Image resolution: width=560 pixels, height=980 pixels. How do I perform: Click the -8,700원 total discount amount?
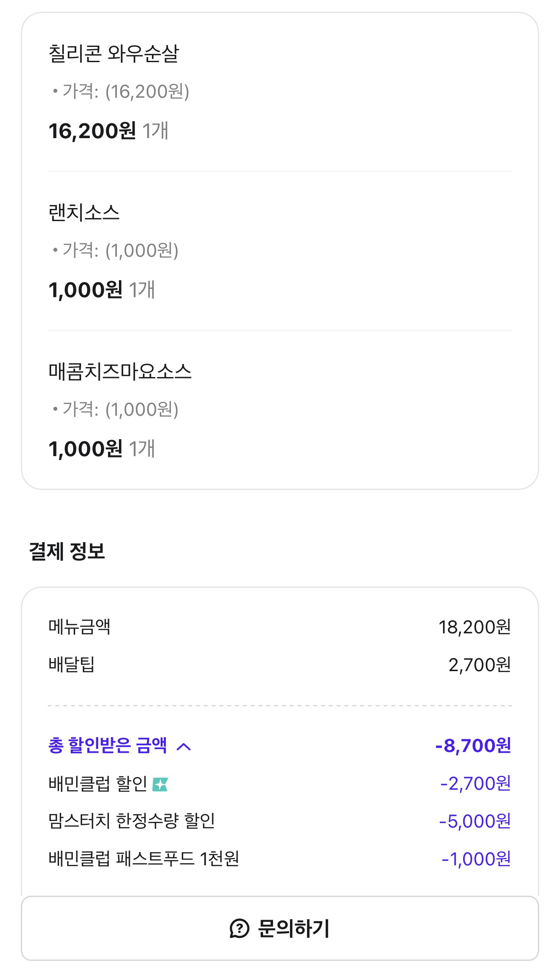coord(473,746)
